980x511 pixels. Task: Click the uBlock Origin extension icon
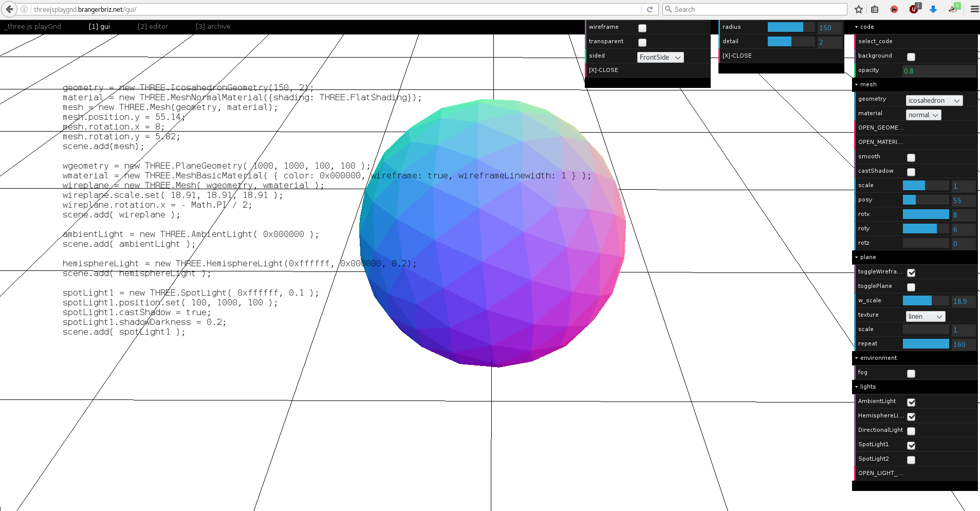[x=914, y=9]
